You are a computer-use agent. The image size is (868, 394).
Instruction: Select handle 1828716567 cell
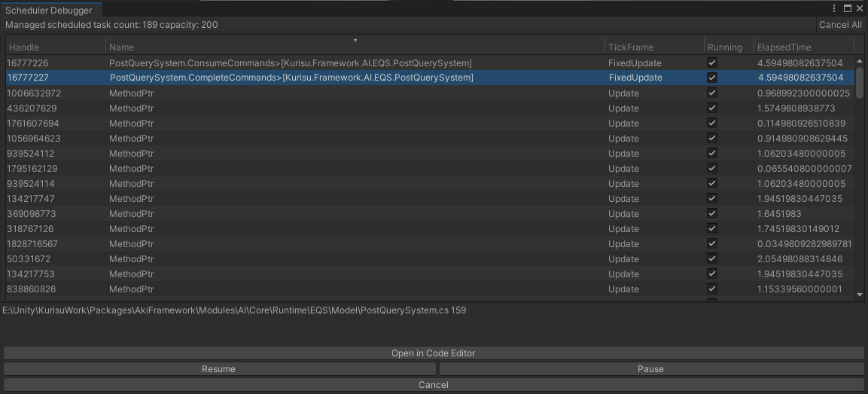[32, 243]
